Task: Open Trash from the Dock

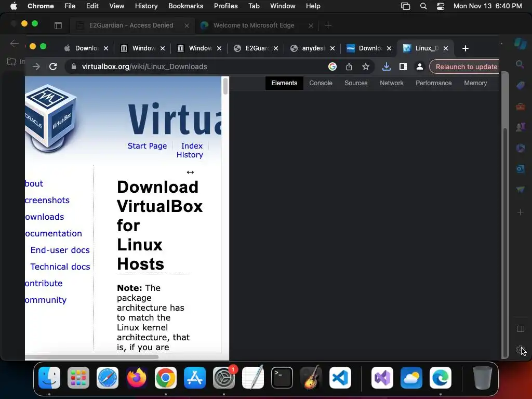Action: pyautogui.click(x=482, y=378)
